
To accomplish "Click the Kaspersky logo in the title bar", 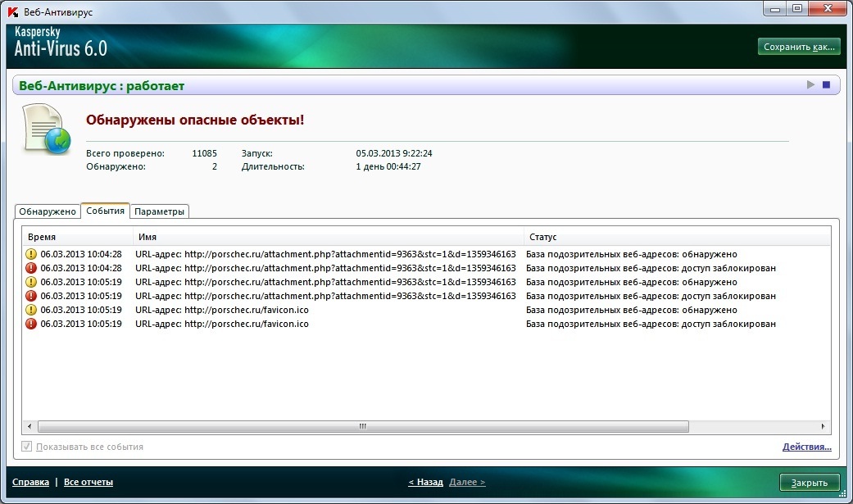I will 12,11.
